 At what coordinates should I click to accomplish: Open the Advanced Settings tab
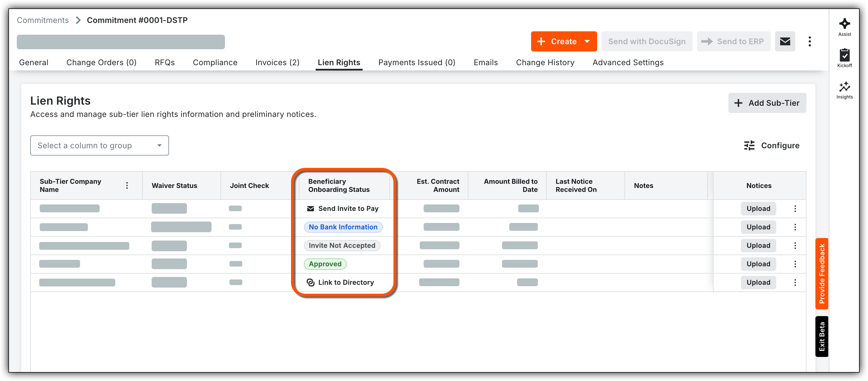click(x=628, y=63)
